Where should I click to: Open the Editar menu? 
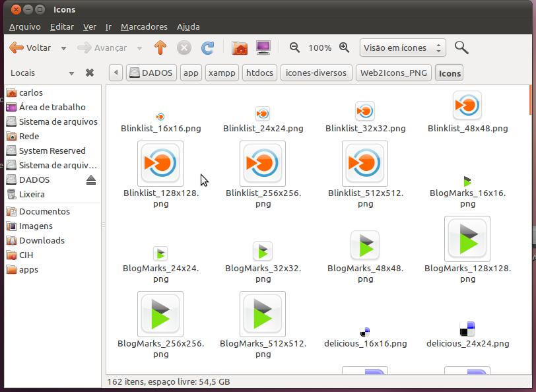62,26
